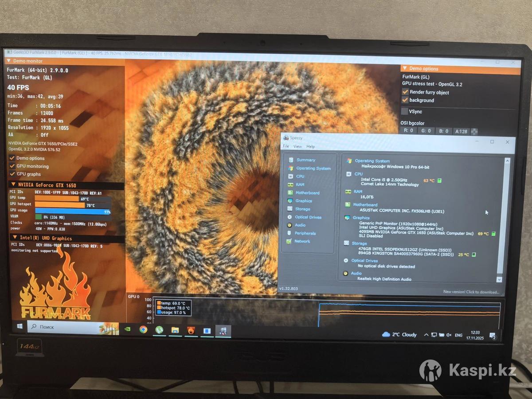The width and height of the screenshot is (532, 399).
Task: Open the RAM section in Speccy
Action: [300, 184]
